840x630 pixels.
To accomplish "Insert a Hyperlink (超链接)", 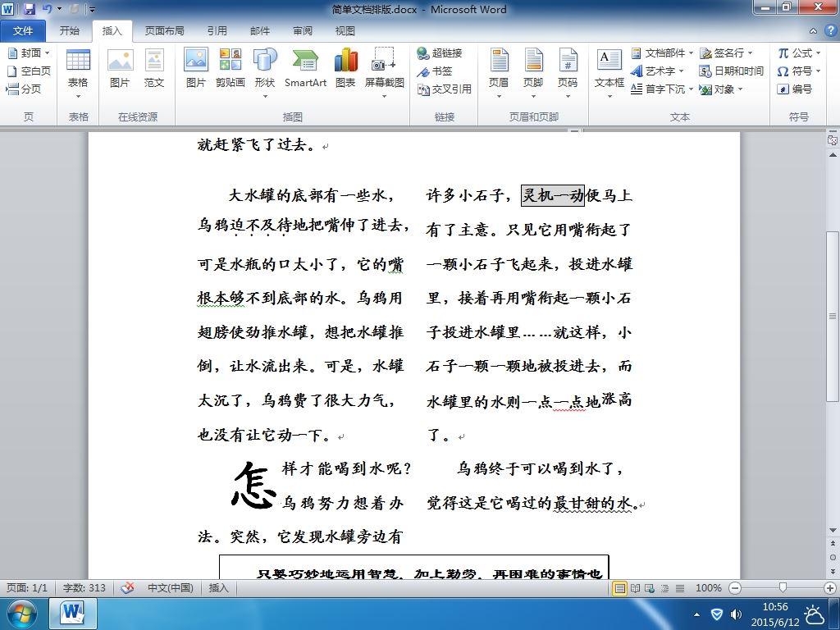I will [440, 52].
